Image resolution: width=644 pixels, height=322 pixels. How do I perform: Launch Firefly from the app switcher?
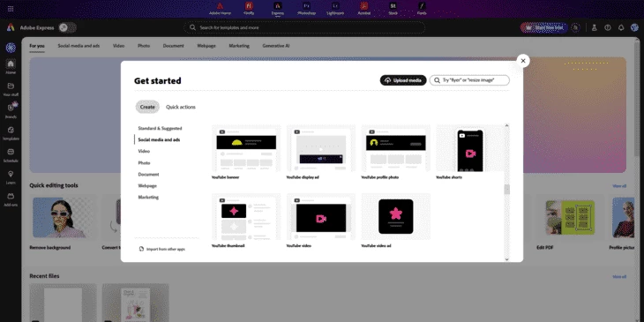[x=249, y=9]
